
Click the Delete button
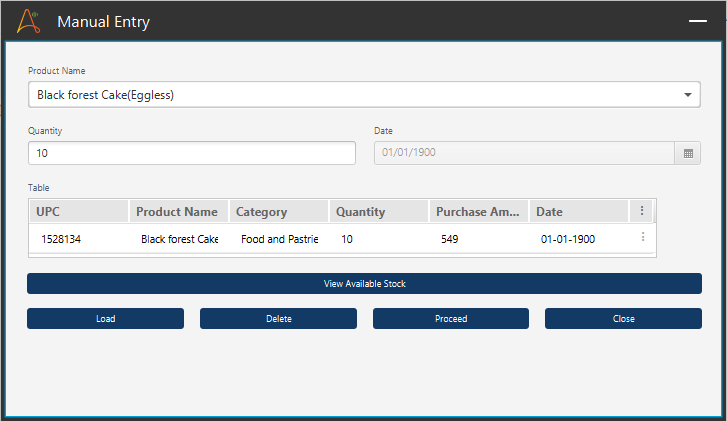coord(278,319)
